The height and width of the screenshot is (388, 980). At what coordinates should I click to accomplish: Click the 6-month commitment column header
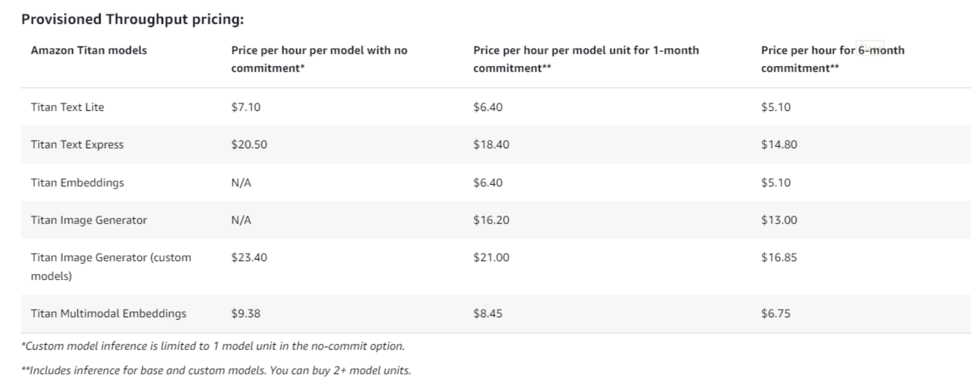click(x=832, y=59)
